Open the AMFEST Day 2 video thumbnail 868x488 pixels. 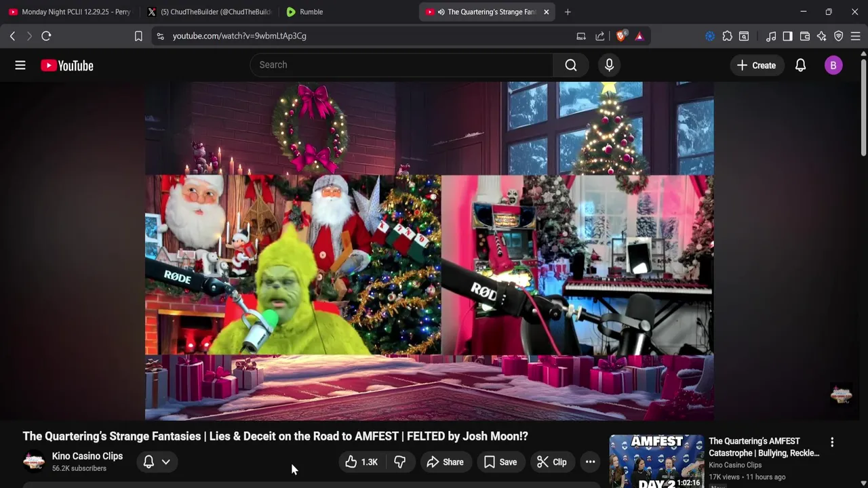(656, 461)
